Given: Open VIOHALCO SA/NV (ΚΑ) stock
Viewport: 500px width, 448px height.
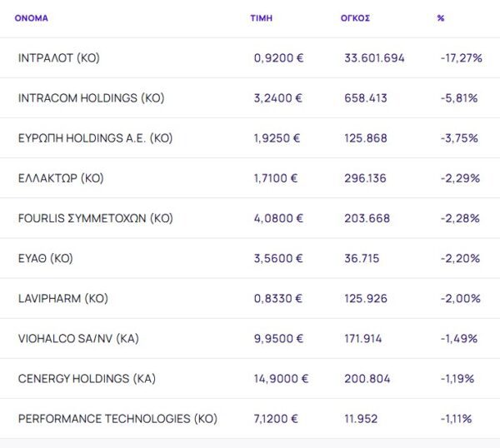Looking at the screenshot, I should click(x=78, y=338).
